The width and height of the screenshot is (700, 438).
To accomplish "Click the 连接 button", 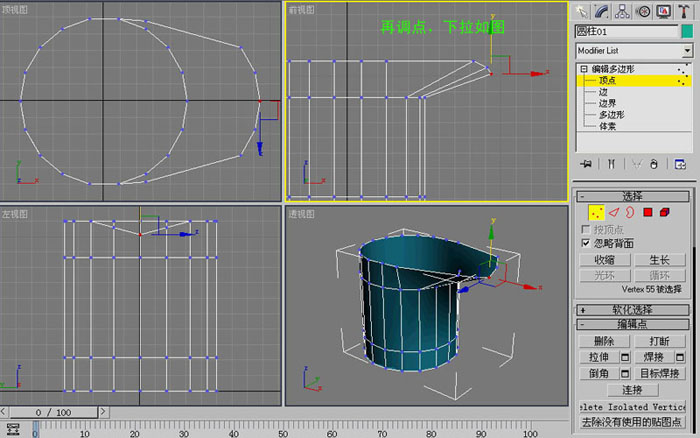I will [633, 390].
